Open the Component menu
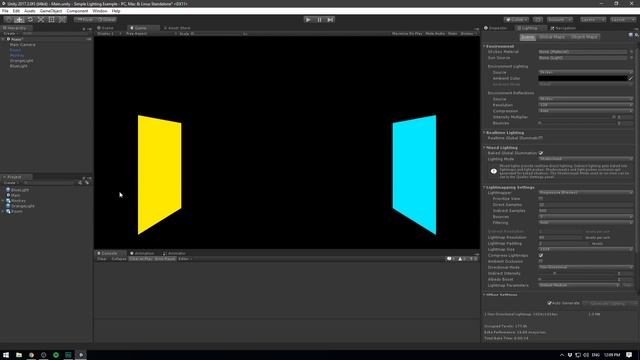 [77, 11]
